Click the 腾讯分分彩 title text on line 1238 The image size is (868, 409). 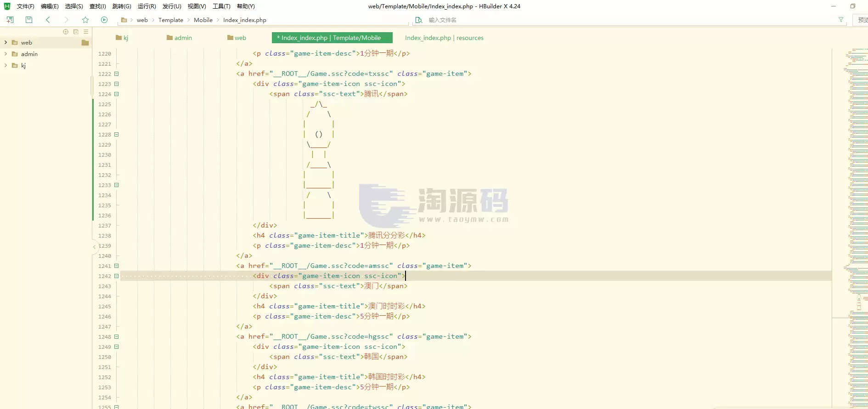pyautogui.click(x=387, y=235)
